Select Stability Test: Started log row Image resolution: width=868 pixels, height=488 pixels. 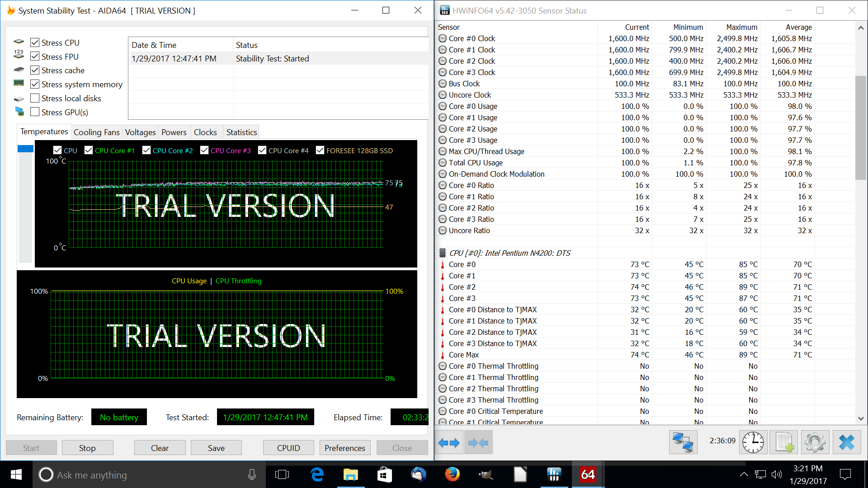(278, 58)
